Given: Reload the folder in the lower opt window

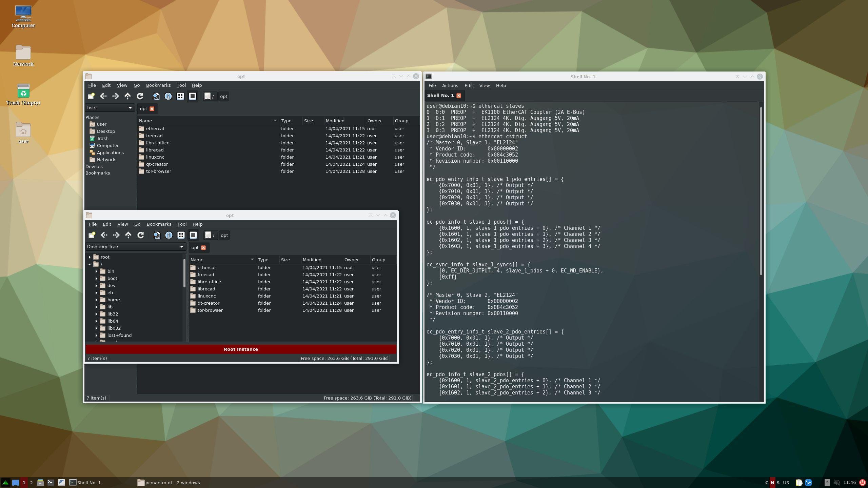Looking at the screenshot, I should click(x=140, y=235).
